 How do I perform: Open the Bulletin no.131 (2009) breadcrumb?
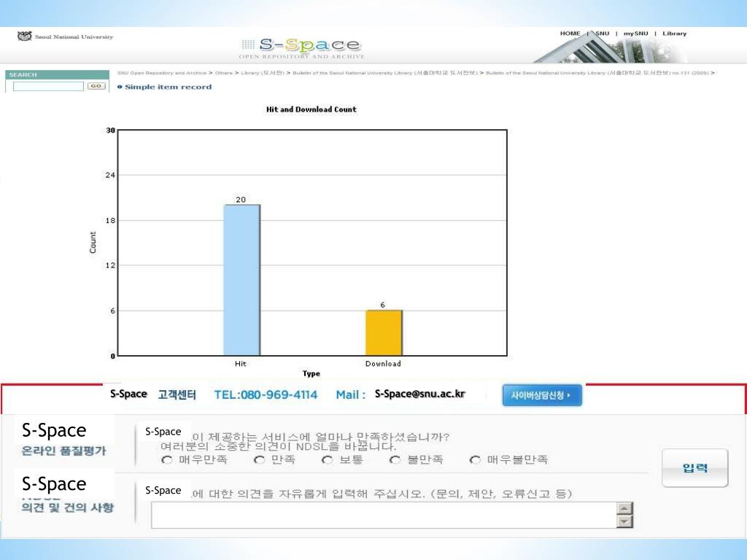597,73
